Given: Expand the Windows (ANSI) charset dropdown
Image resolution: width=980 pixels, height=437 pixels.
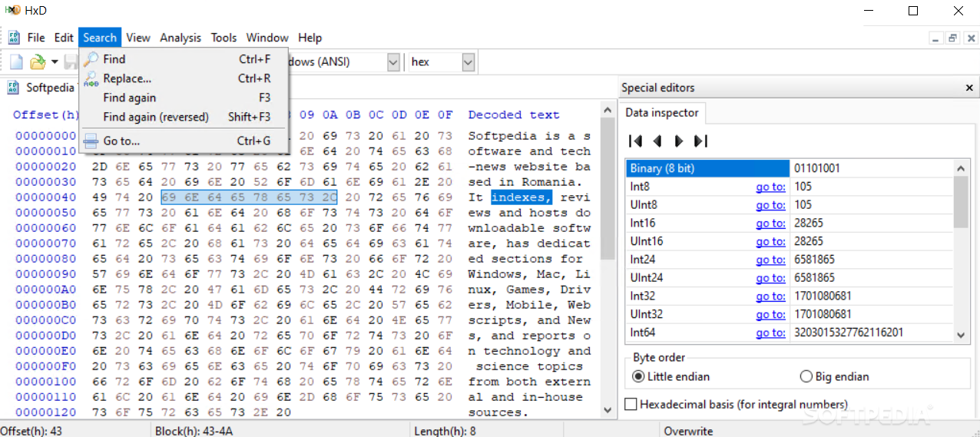Looking at the screenshot, I should [x=393, y=62].
